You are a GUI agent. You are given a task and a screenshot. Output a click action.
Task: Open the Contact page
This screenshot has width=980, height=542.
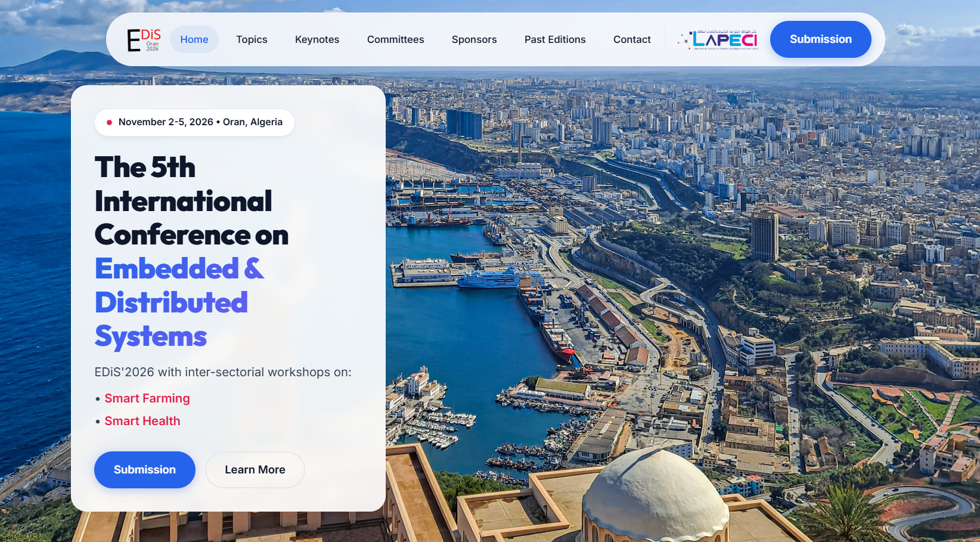[632, 39]
